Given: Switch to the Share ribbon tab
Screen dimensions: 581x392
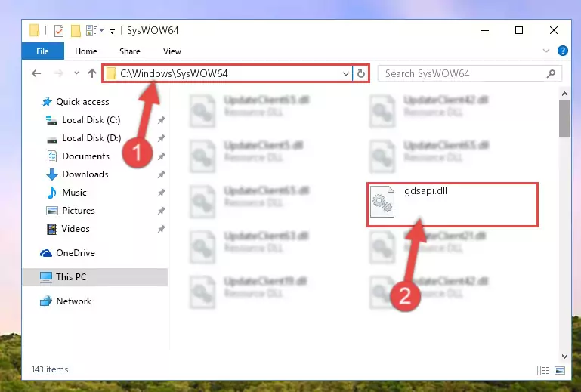Looking at the screenshot, I should pos(130,51).
